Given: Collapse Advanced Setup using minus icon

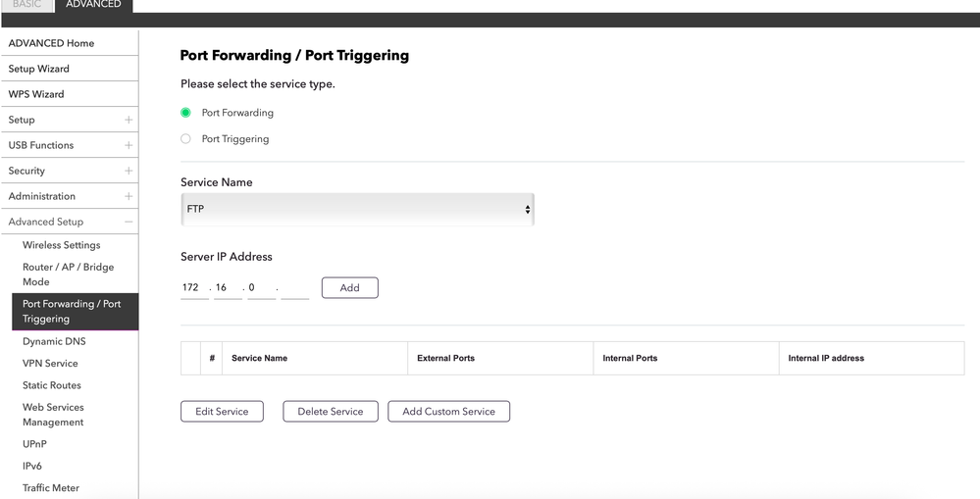Looking at the screenshot, I should pos(129,222).
